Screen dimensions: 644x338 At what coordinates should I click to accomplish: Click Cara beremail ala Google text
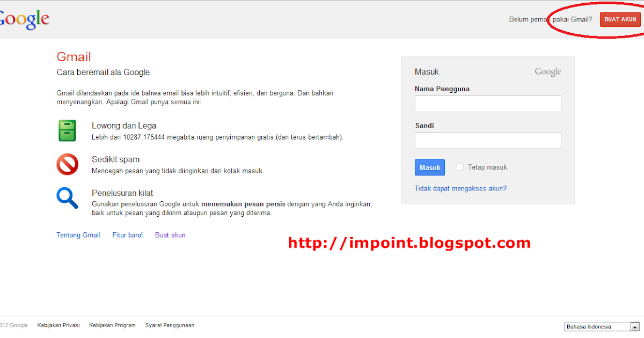pos(104,72)
